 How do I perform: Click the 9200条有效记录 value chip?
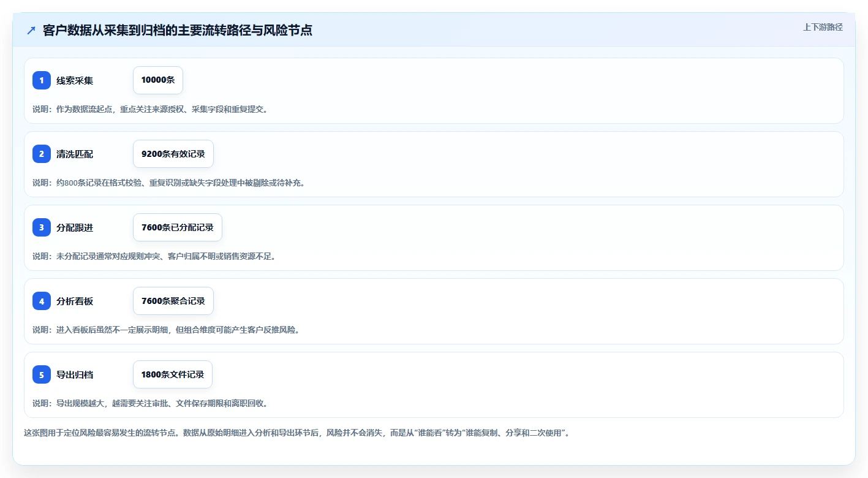tap(173, 154)
